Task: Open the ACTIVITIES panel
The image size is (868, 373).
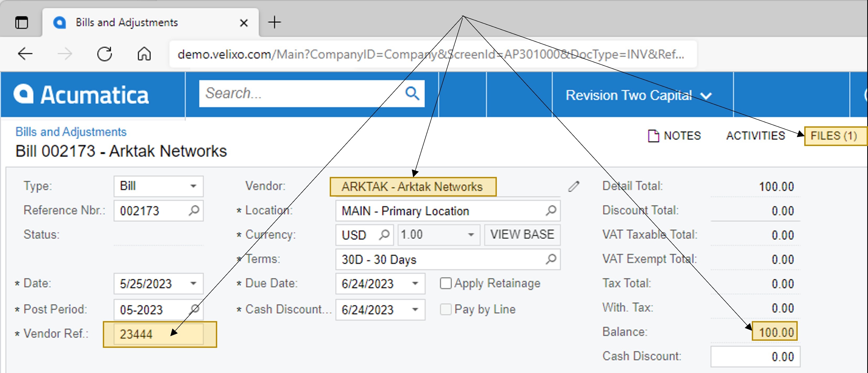Action: coord(755,136)
